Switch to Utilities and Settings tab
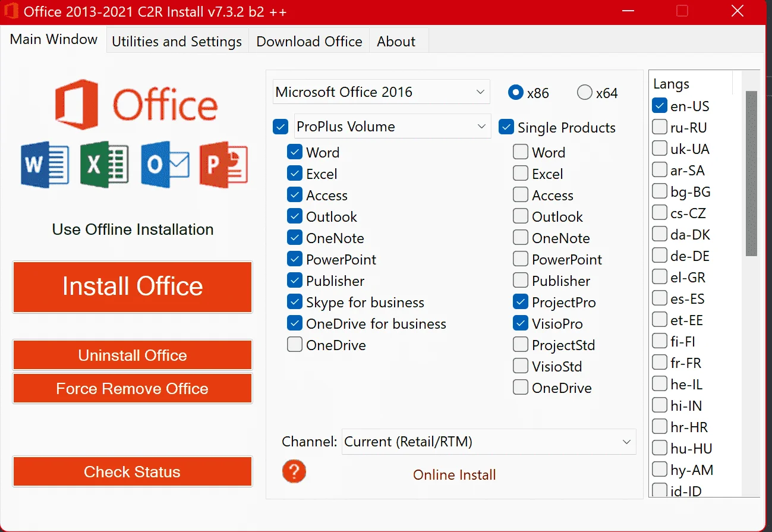Viewport: 772px width, 532px height. (x=177, y=42)
